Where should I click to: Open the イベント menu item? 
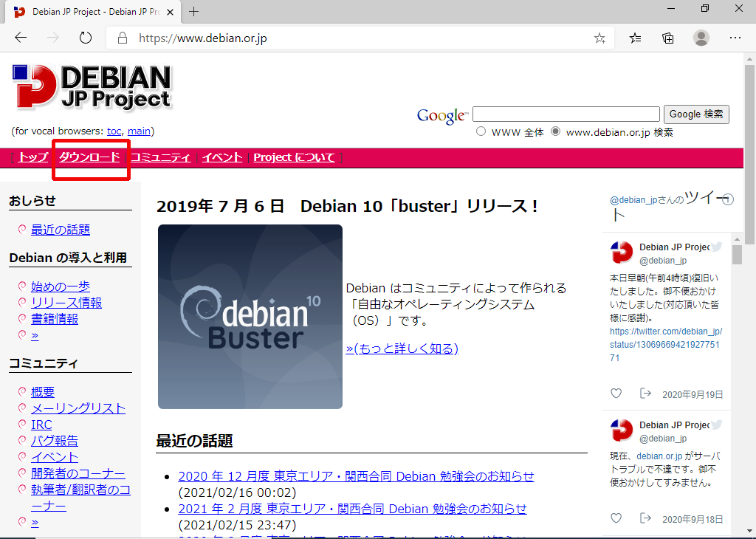coord(222,157)
